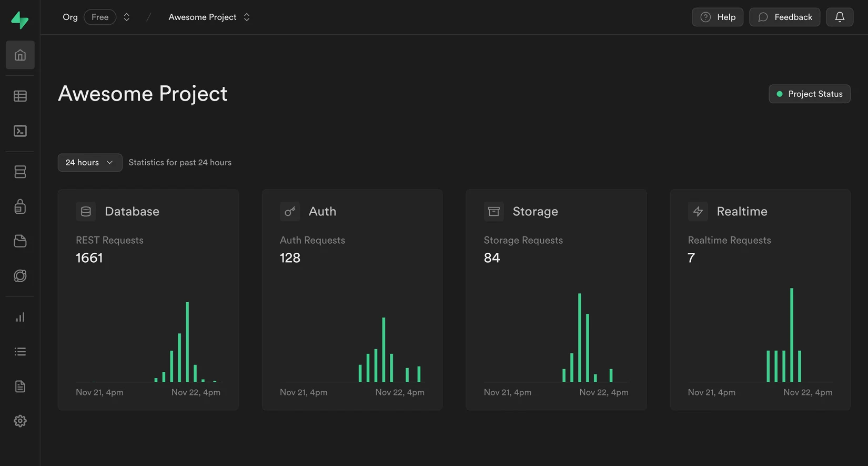Open Authentication via sidebar padlock icon

tap(20, 206)
